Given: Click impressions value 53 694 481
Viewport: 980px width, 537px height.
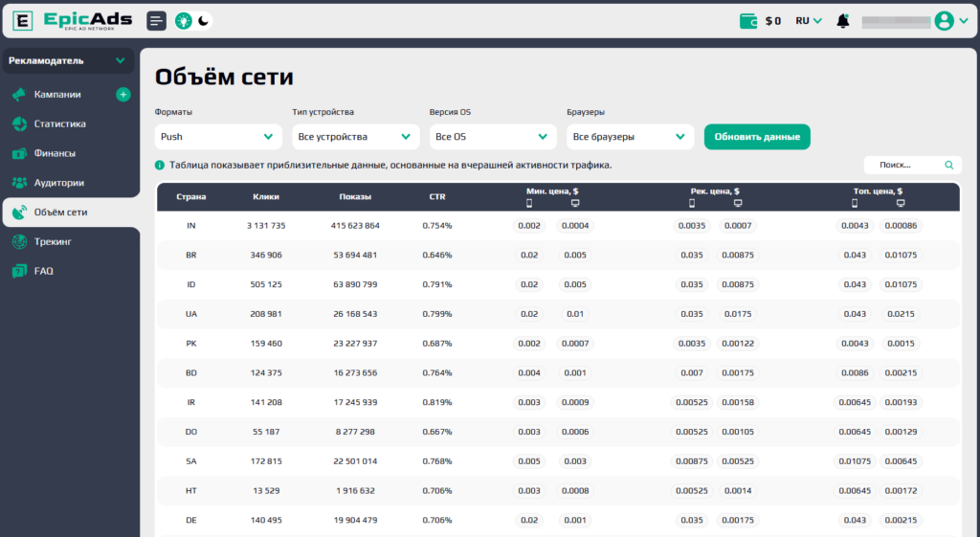Looking at the screenshot, I should 355,255.
